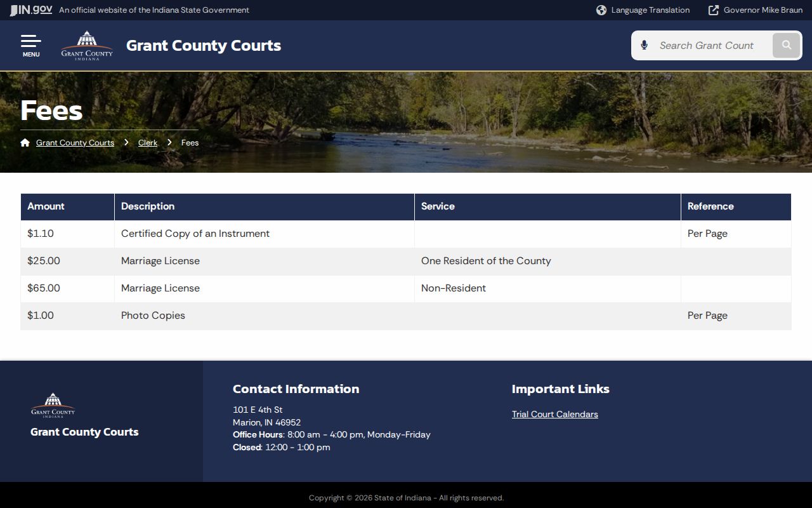
Task: Click the Grant County Courts header title
Action: (x=204, y=46)
